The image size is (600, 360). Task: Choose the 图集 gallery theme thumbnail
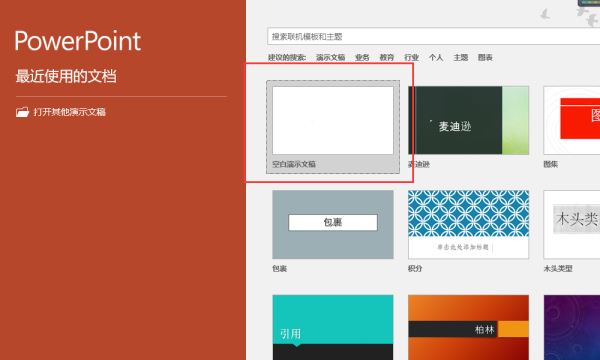click(x=572, y=121)
